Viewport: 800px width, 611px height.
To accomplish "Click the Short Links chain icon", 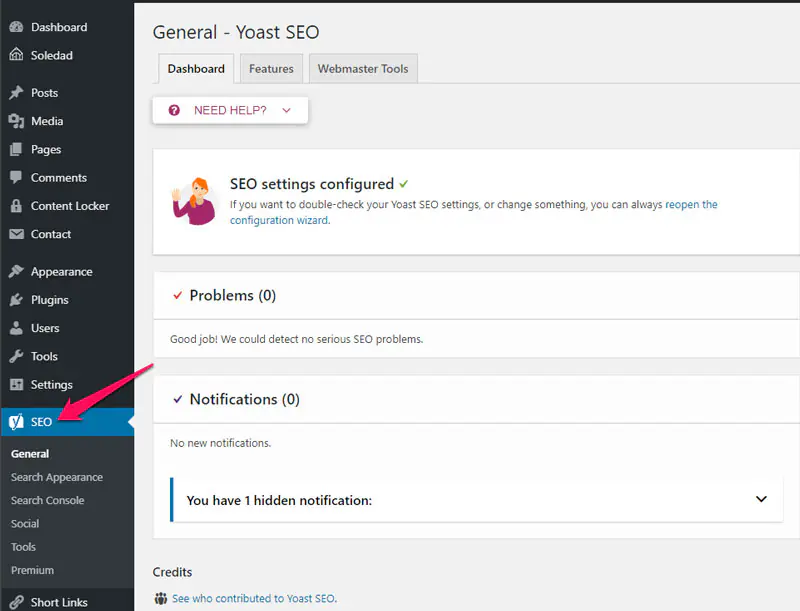I will pos(16,602).
